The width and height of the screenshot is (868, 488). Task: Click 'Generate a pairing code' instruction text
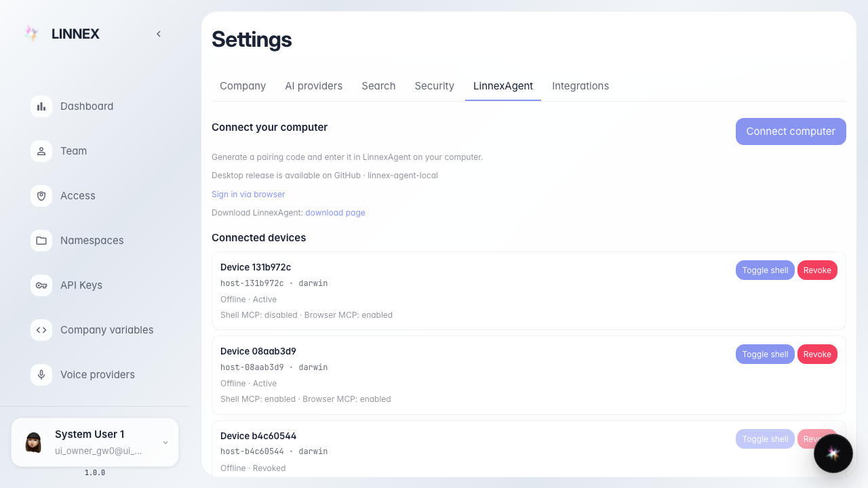[x=347, y=157]
